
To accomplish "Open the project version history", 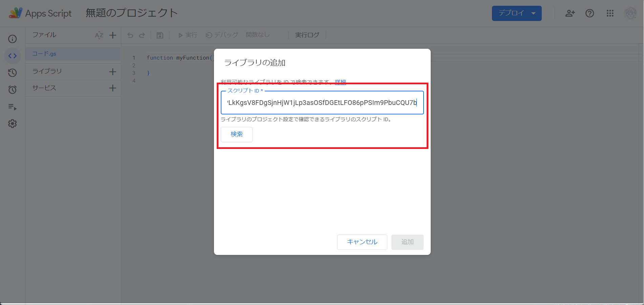I will coord(12,72).
